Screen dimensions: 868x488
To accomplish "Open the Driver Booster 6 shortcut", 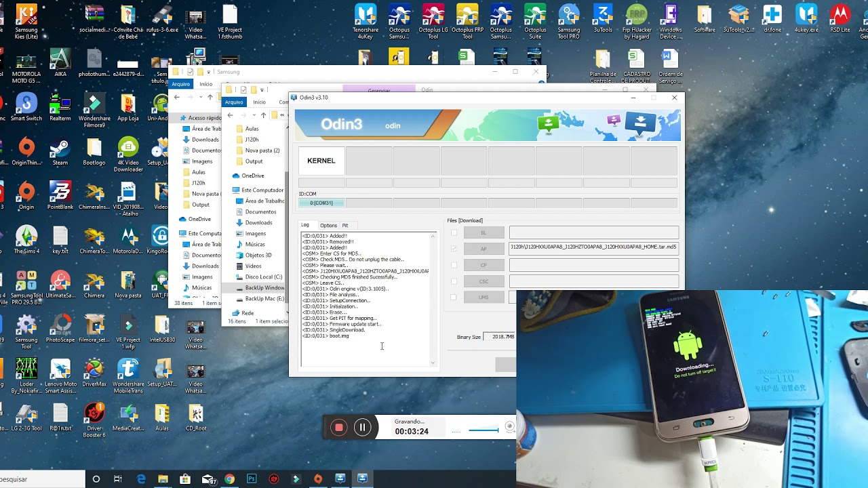I will (94, 420).
